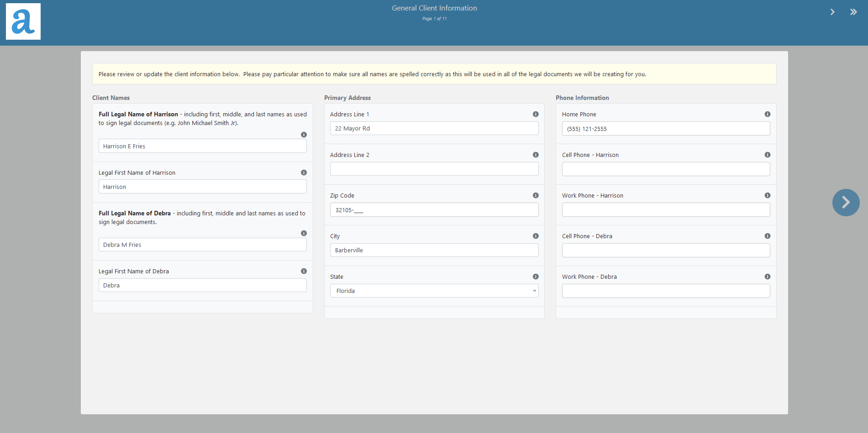This screenshot has width=868, height=433.
Task: Click the round blue next-page arrow button
Action: pos(846,202)
